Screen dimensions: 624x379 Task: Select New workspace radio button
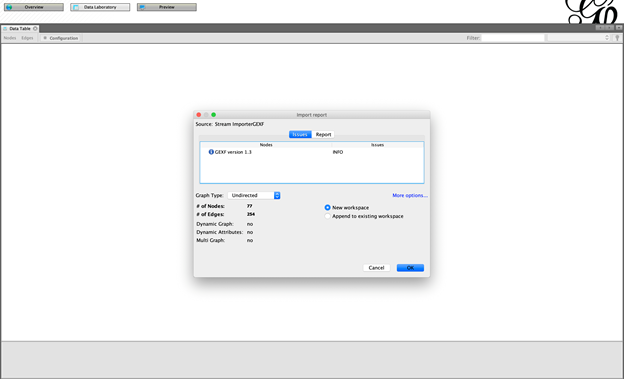[x=328, y=208]
